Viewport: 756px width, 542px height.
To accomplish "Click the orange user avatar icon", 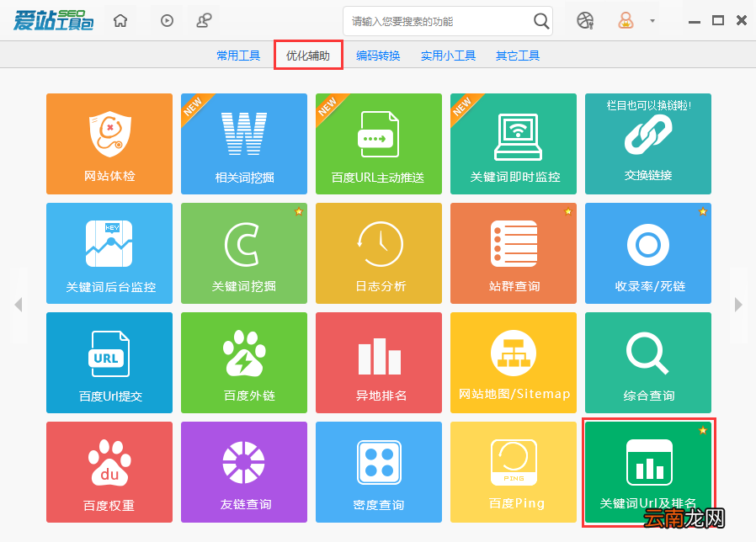I will pos(626,21).
